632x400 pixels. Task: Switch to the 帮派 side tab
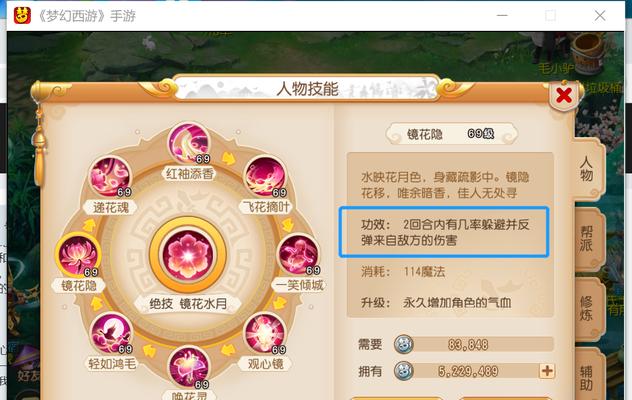click(x=587, y=239)
